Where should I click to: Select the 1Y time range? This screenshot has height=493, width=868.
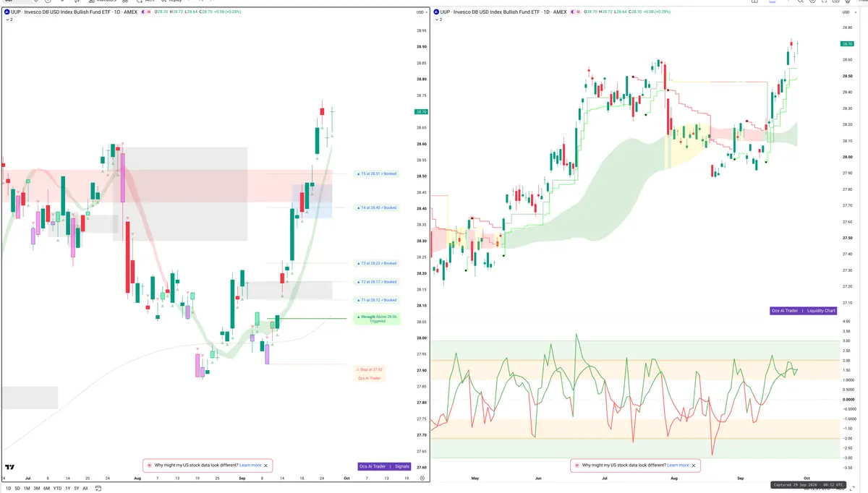(68, 488)
